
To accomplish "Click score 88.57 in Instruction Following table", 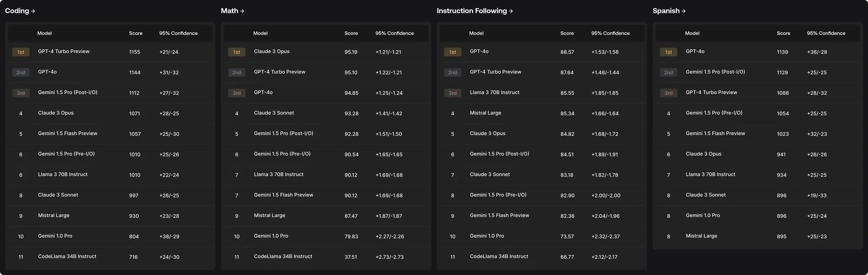I will click(x=567, y=52).
